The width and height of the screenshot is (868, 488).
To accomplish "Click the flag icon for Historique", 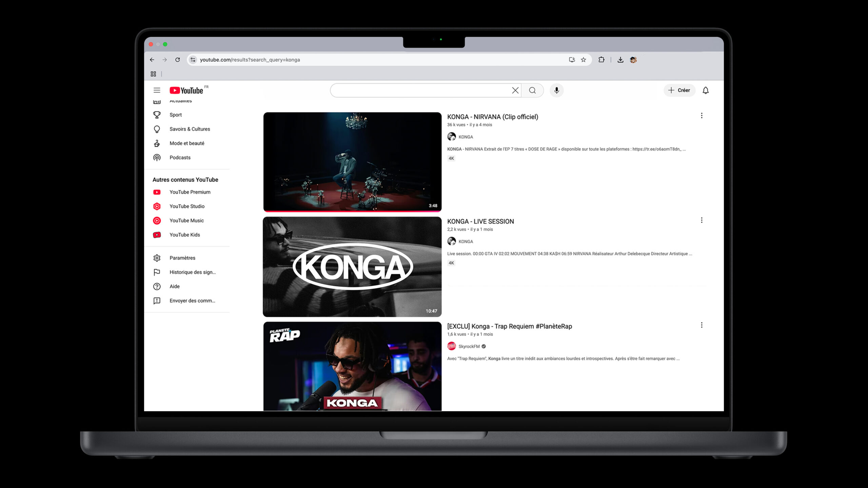I will click(157, 272).
